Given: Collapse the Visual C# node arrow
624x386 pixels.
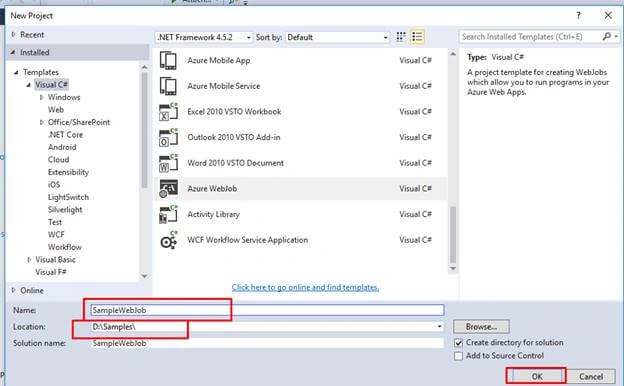Looking at the screenshot, I should 29,85.
